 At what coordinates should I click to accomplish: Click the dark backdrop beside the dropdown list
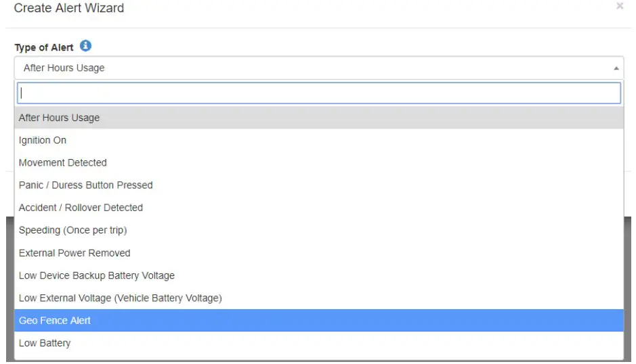point(629,284)
